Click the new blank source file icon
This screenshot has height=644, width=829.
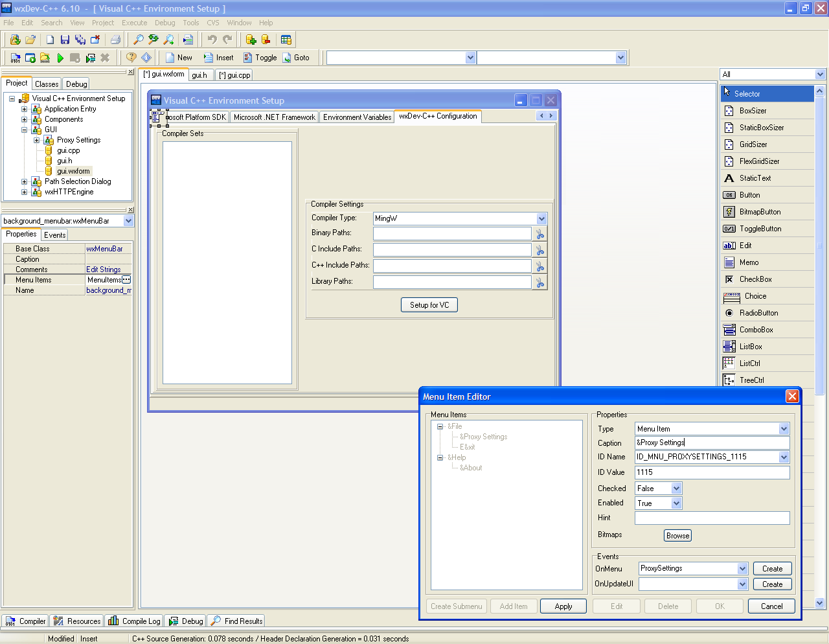click(50, 40)
